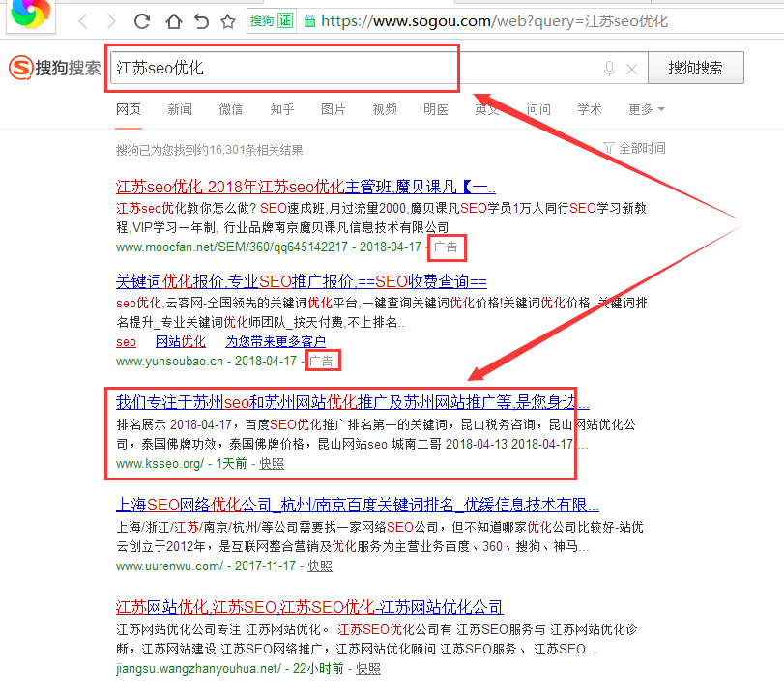
Task: Click the browser back arrow
Action: point(83,21)
